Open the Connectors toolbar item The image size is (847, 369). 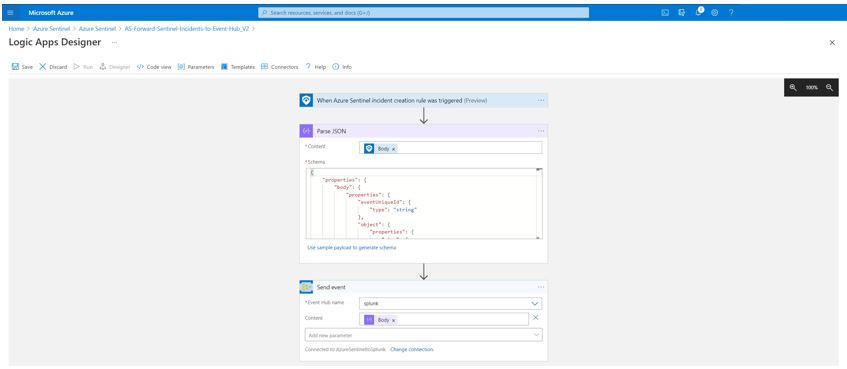[279, 67]
